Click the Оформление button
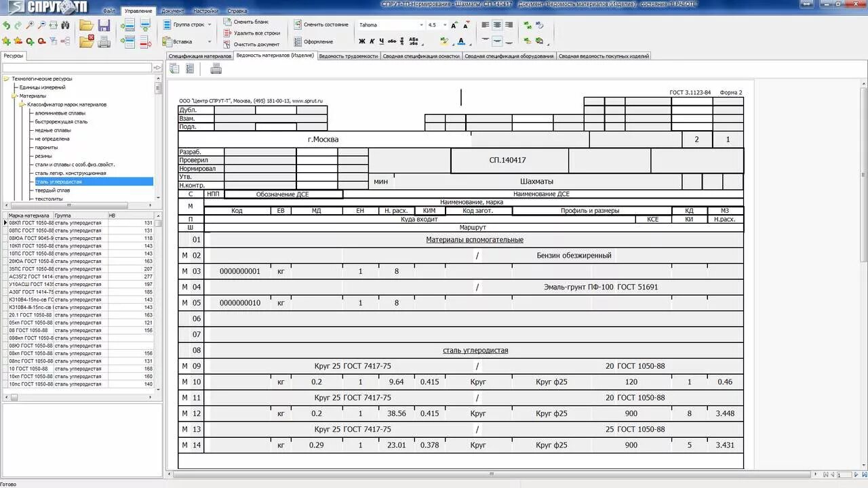 (313, 42)
